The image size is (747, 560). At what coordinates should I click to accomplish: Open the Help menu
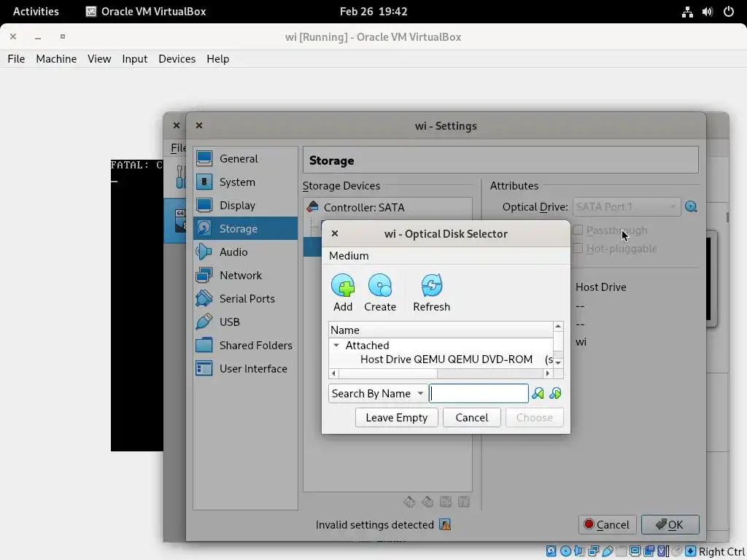[217, 59]
